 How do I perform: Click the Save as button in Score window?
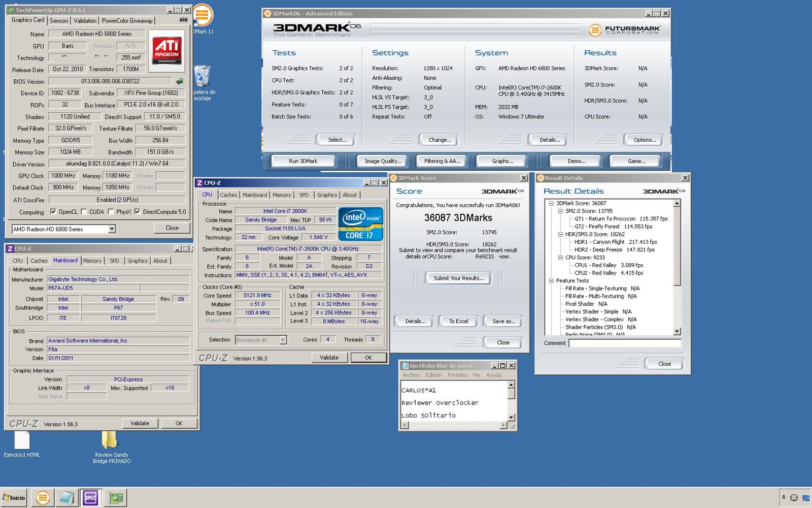pyautogui.click(x=503, y=321)
